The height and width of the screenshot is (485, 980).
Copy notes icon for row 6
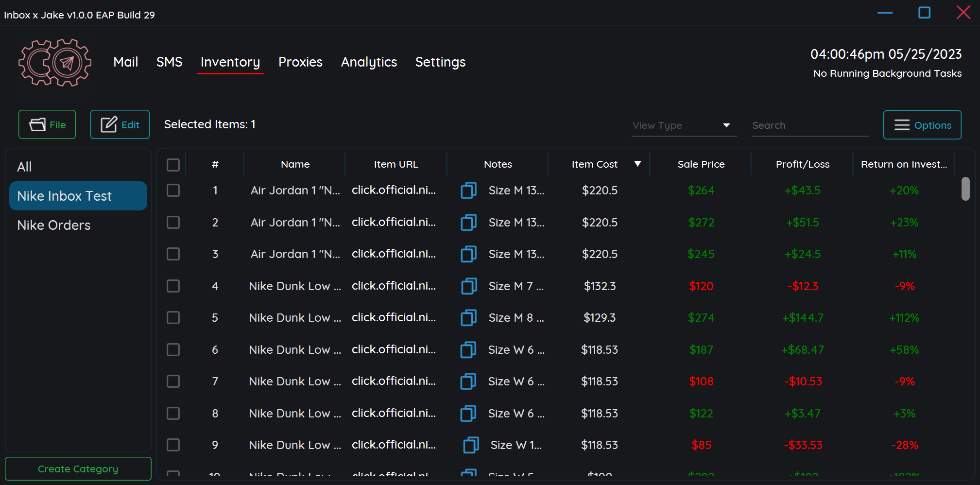coord(468,349)
